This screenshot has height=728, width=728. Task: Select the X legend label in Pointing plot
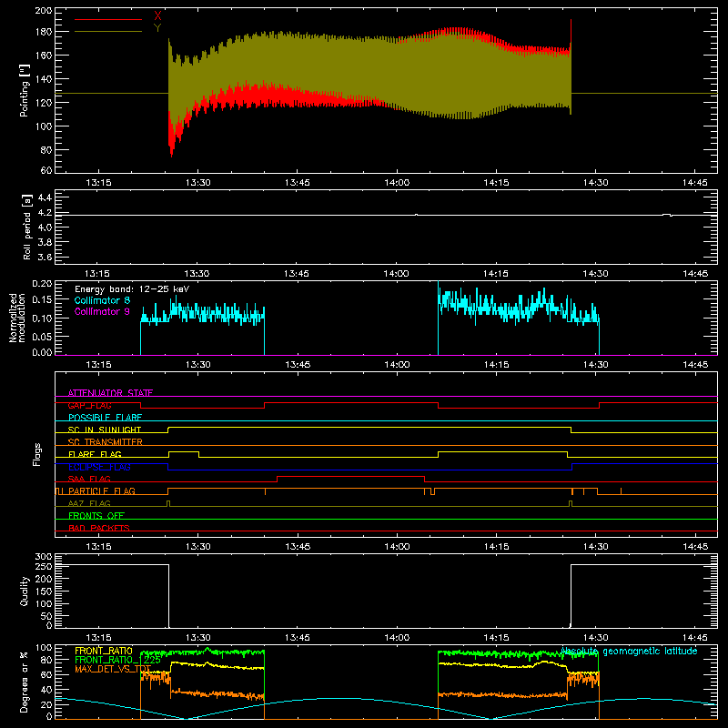point(157,16)
